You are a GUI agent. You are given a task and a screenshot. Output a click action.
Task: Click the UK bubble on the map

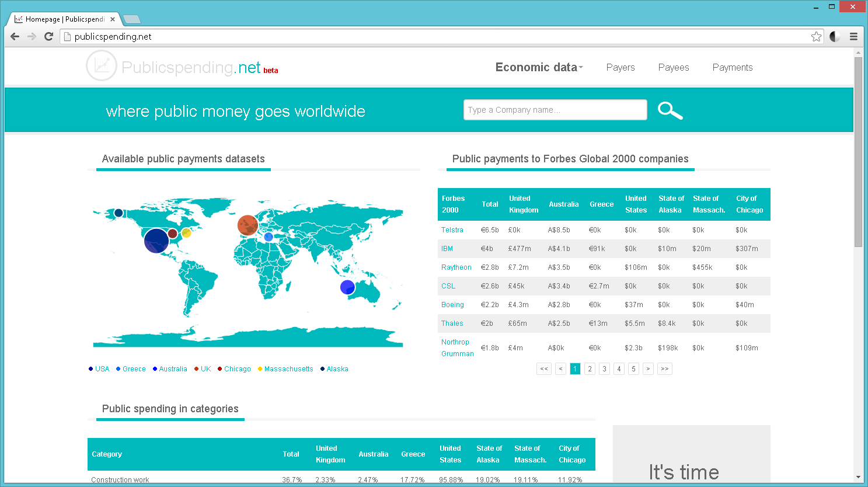247,225
